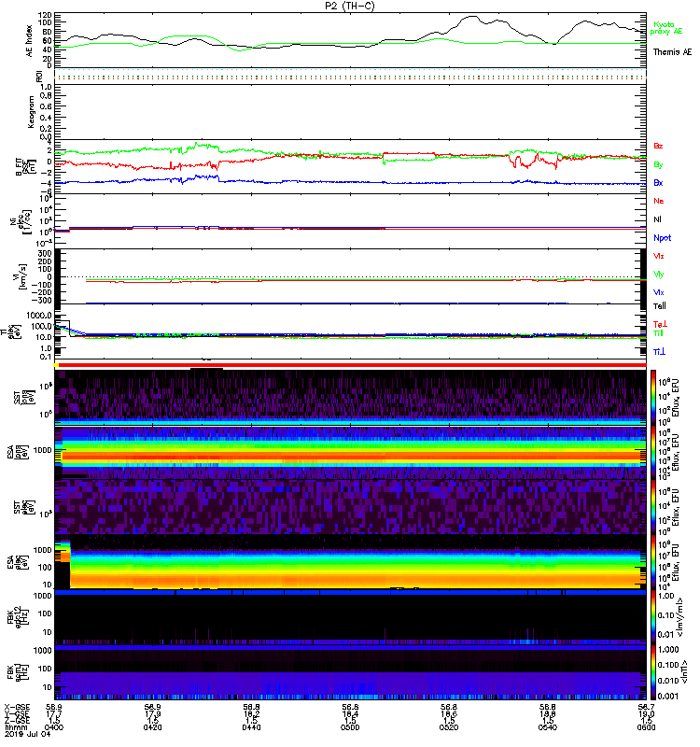Pick the black "Ni" legend label

pos(657,219)
